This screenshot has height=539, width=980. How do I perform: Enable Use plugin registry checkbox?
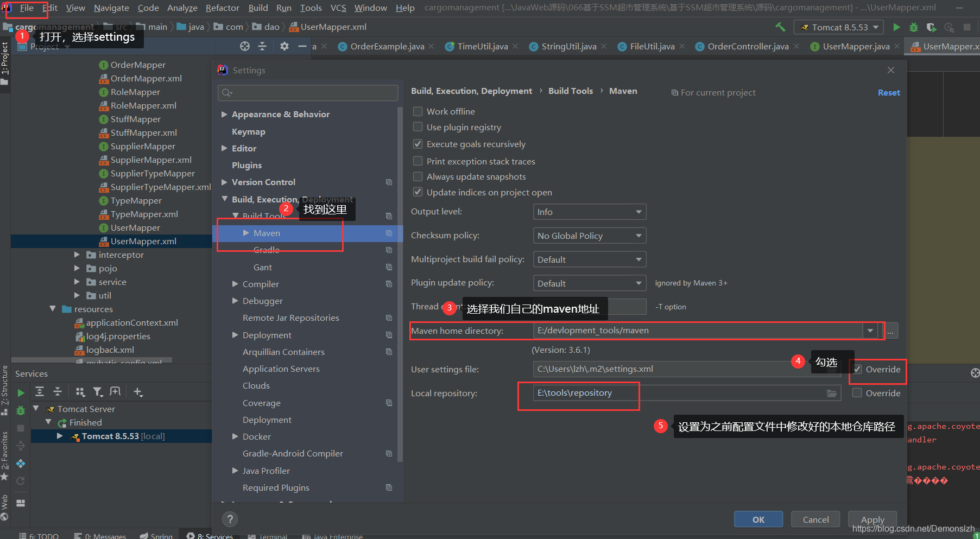click(x=418, y=127)
